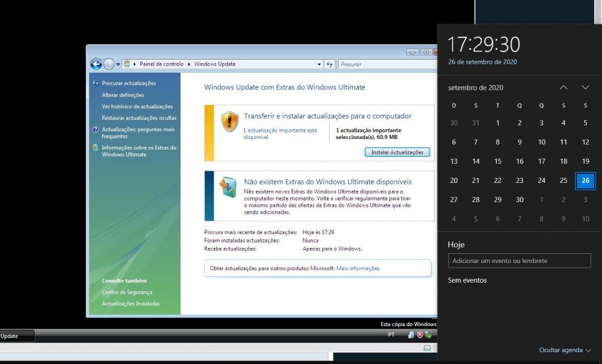Go to previous month in calendar
This screenshot has height=364, width=602.
click(x=563, y=87)
